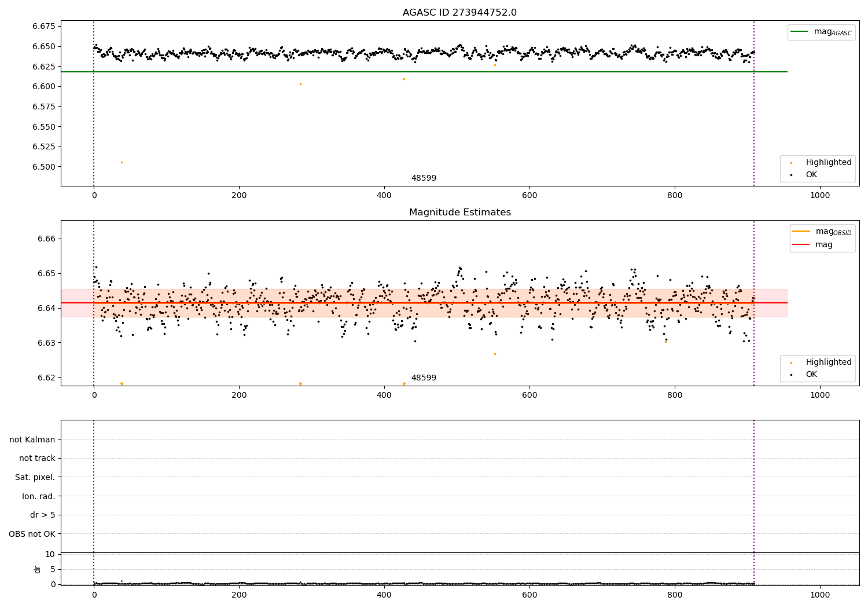Click the 'not Kalman' row label
The width and height of the screenshot is (868, 608).
click(x=32, y=439)
